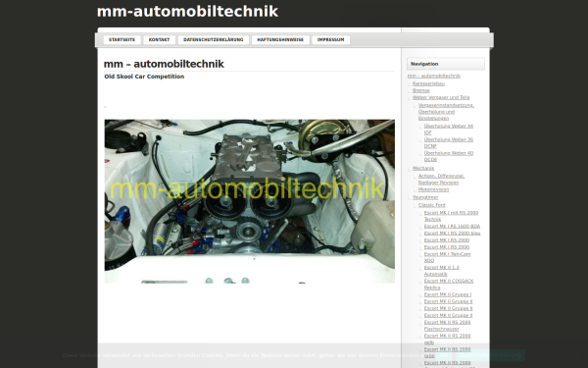588x368 pixels.
Task: Open mm – automobiltechnik in sidebar navigation
Action: [x=434, y=76]
